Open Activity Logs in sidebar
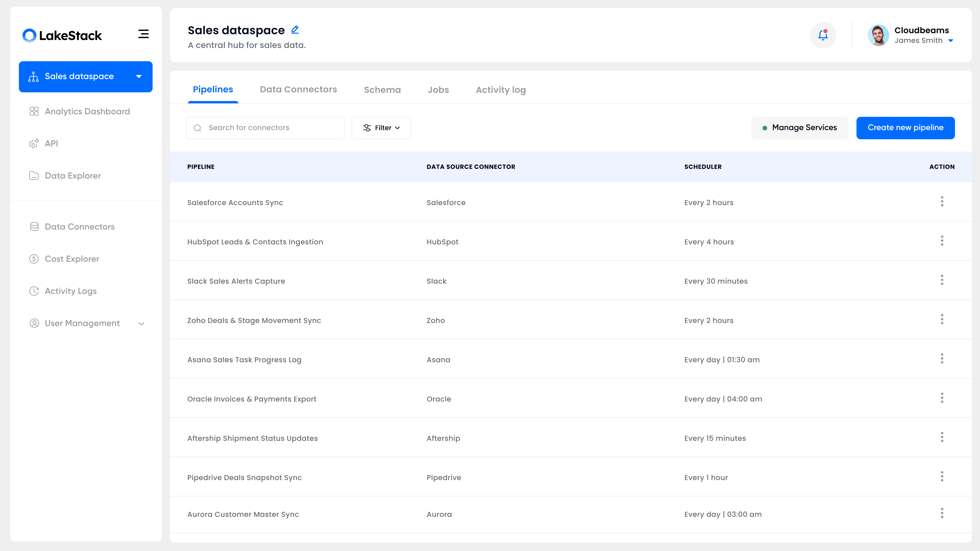The width and height of the screenshot is (980, 551). click(x=71, y=291)
